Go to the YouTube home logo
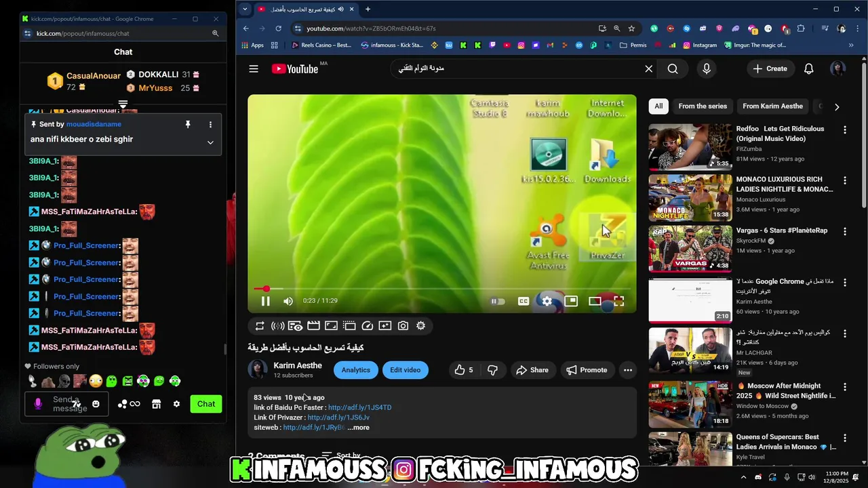This screenshot has height=488, width=868. (x=295, y=68)
